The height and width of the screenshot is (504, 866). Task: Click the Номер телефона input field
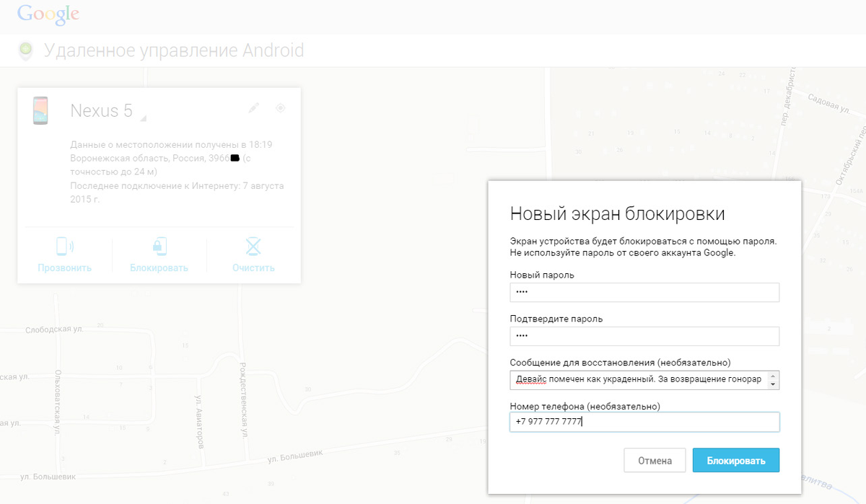coord(644,422)
